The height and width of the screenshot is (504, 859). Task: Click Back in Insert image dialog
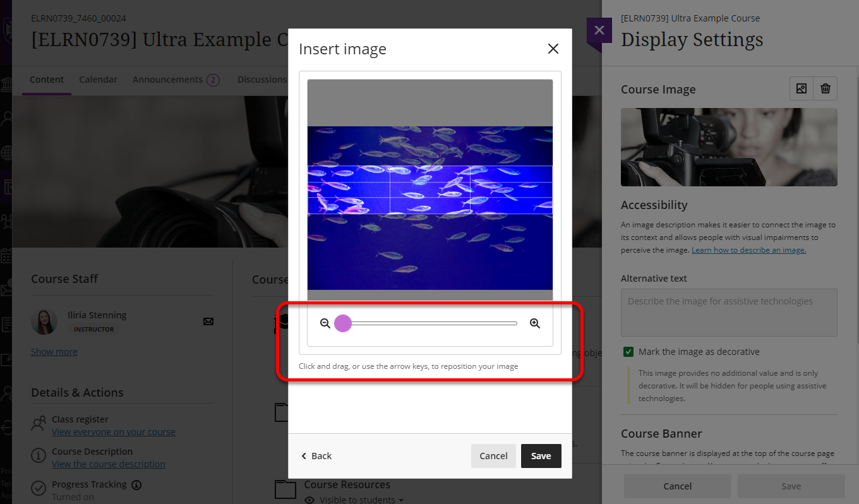[x=316, y=456]
